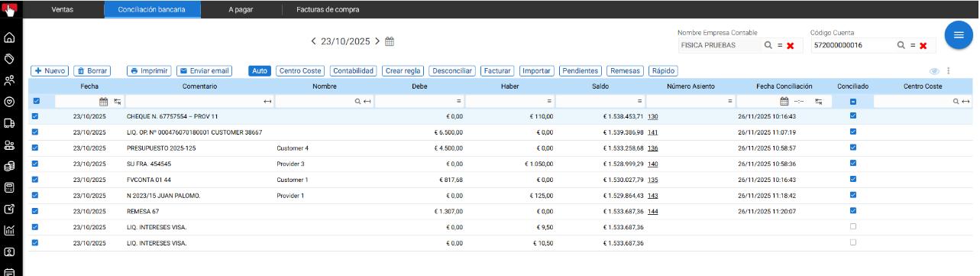Toggle row checkbox for CHEQUE N. 67757554

(x=35, y=116)
